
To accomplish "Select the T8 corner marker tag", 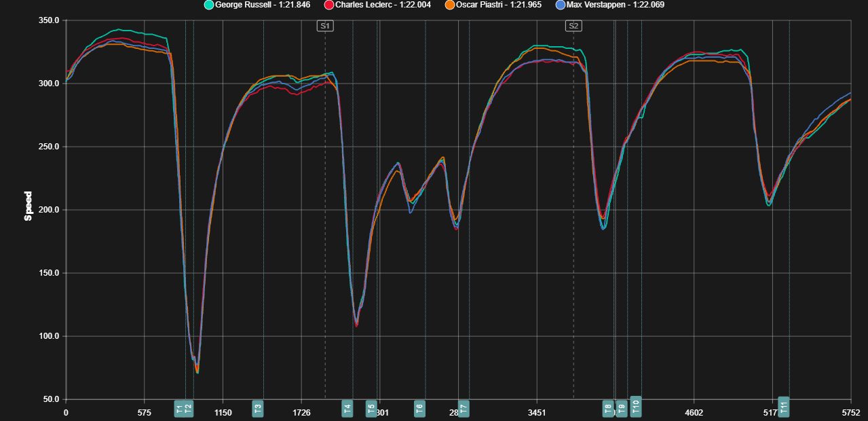I will 608,409.
